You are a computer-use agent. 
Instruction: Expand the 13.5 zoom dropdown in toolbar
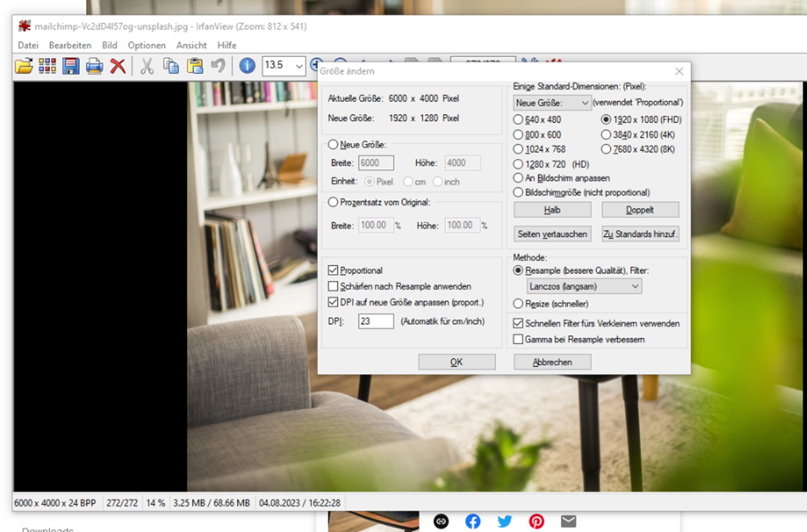299,66
